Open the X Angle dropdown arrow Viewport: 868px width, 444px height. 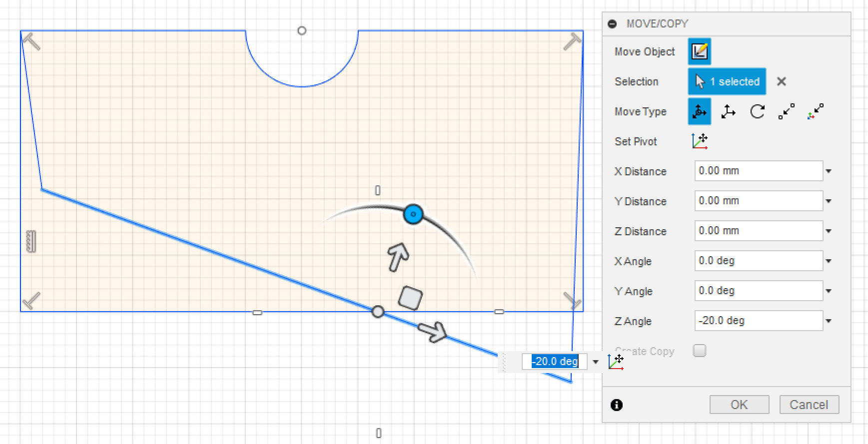[x=829, y=261]
